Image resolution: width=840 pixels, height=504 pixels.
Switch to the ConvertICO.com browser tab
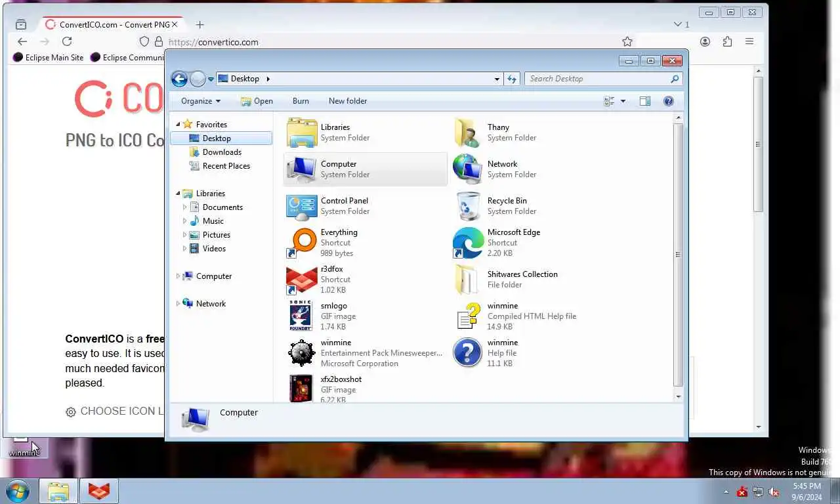[x=112, y=24]
